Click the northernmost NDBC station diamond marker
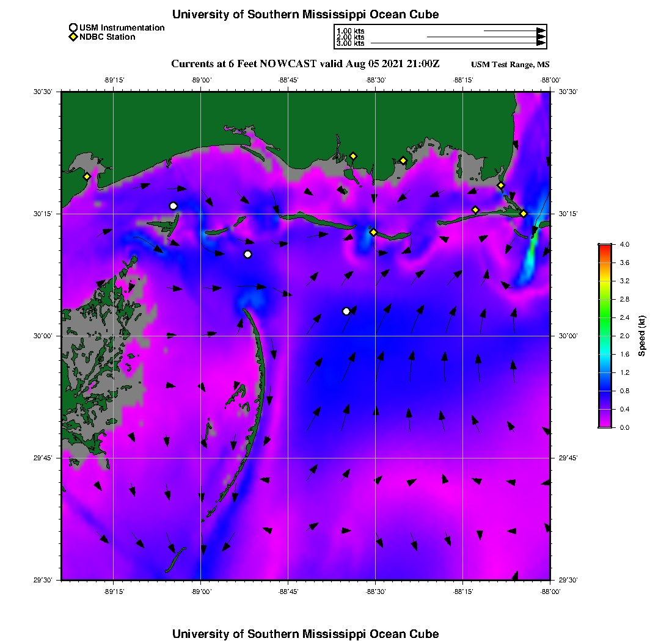The height and width of the screenshot is (641, 672). [x=353, y=156]
